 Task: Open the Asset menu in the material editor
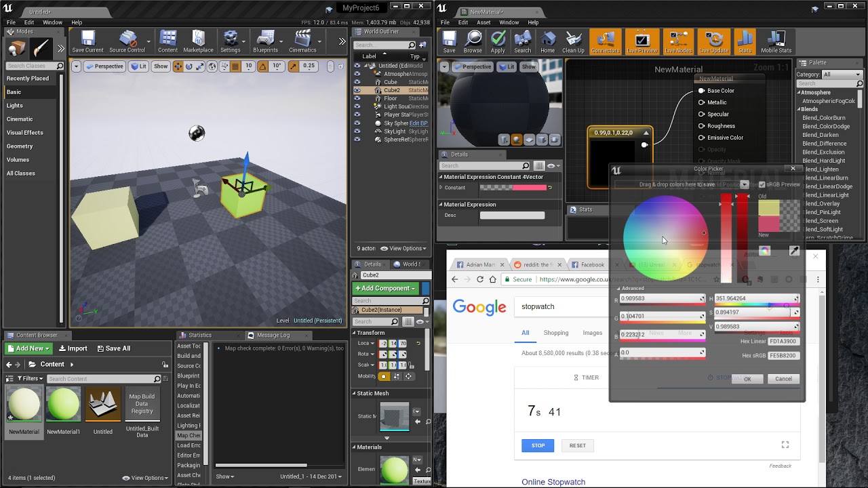(484, 22)
